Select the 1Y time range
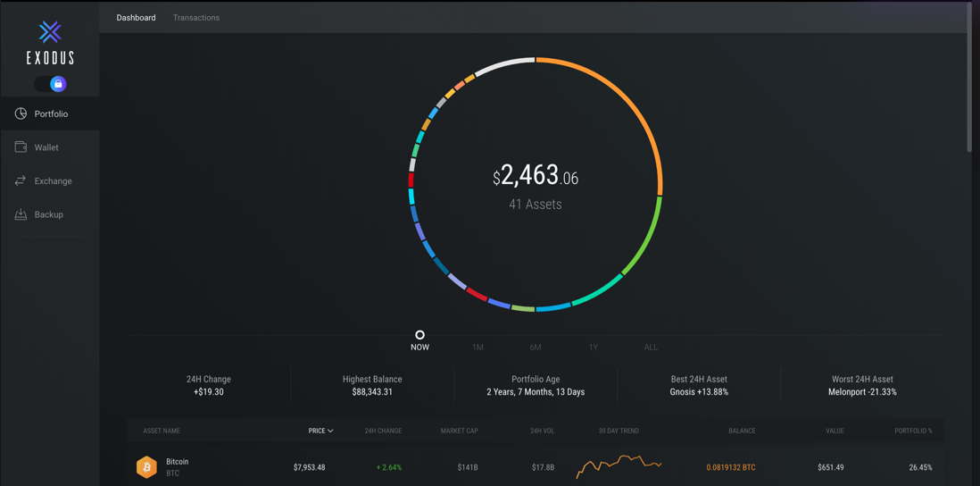Image resolution: width=980 pixels, height=486 pixels. [594, 348]
